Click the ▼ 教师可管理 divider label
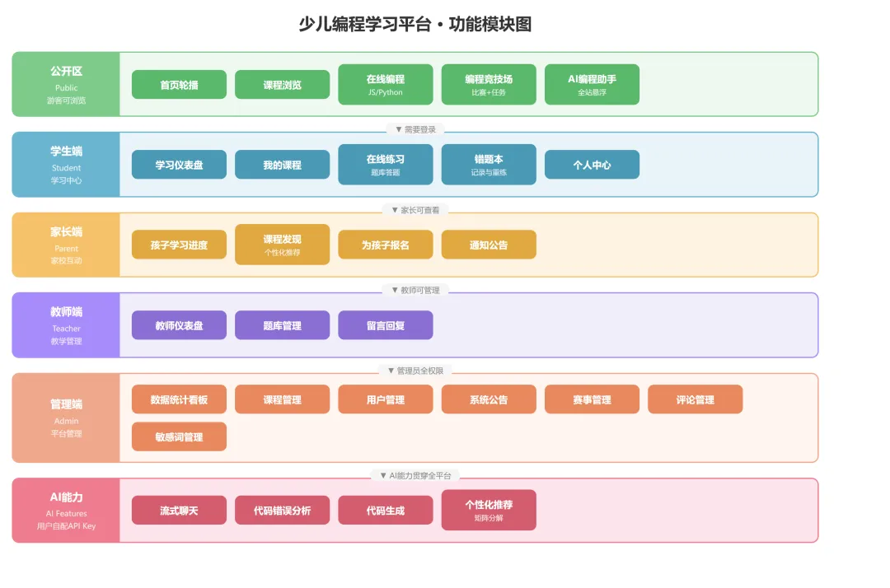The width and height of the screenshot is (890, 588). point(415,291)
